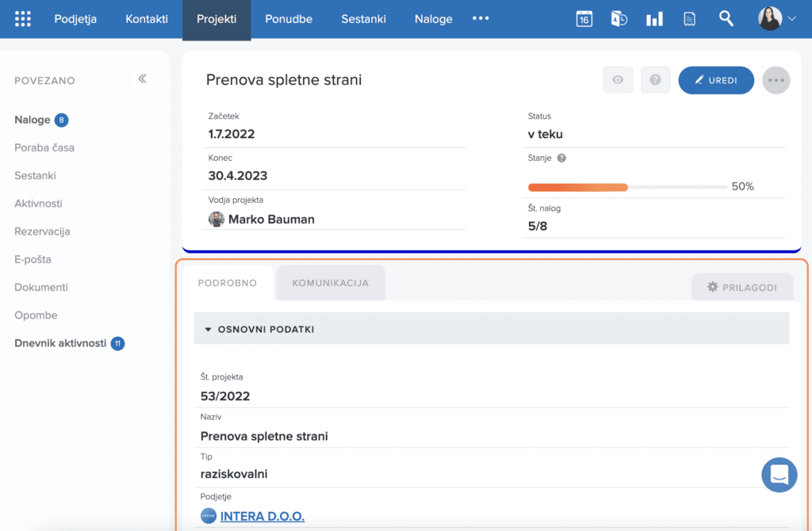Open Aktivnosti in the sidebar
Image resolution: width=812 pixels, height=531 pixels.
pos(38,204)
